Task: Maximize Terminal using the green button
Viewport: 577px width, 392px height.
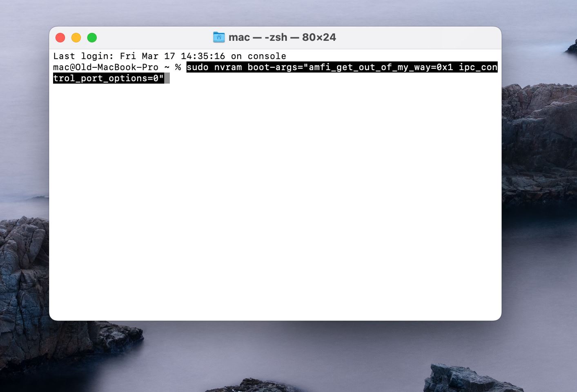Action: pos(92,38)
